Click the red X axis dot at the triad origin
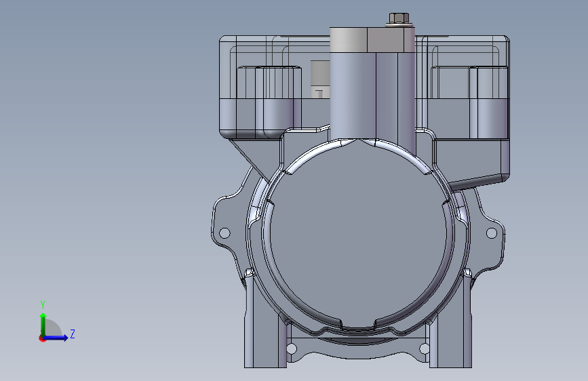The image size is (588, 381). point(42,338)
